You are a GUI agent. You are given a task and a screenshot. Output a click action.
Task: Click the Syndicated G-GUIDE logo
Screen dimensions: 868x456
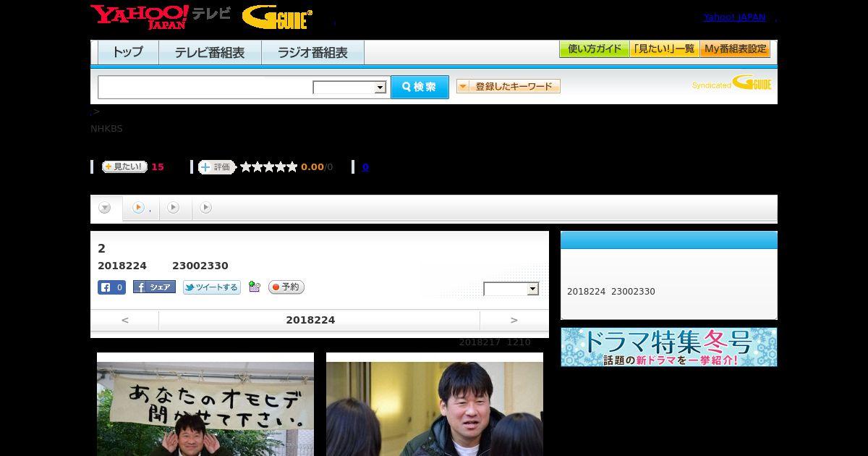pos(731,83)
